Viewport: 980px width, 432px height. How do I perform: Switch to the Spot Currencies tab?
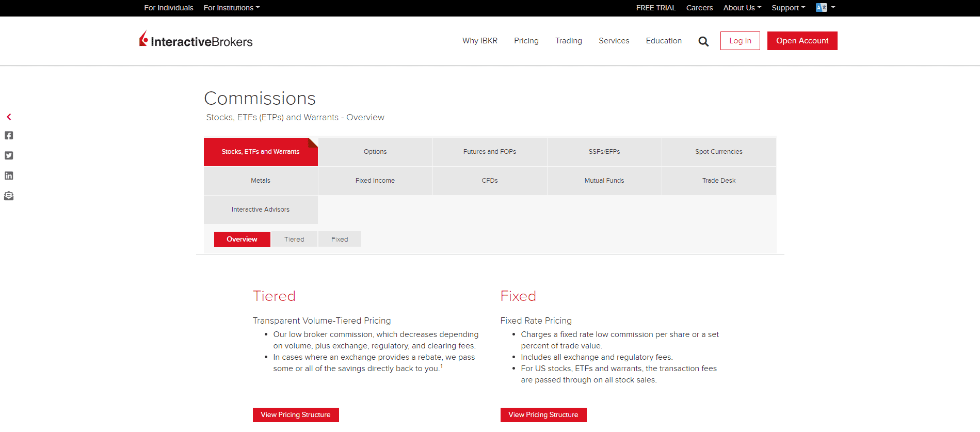pyautogui.click(x=719, y=152)
